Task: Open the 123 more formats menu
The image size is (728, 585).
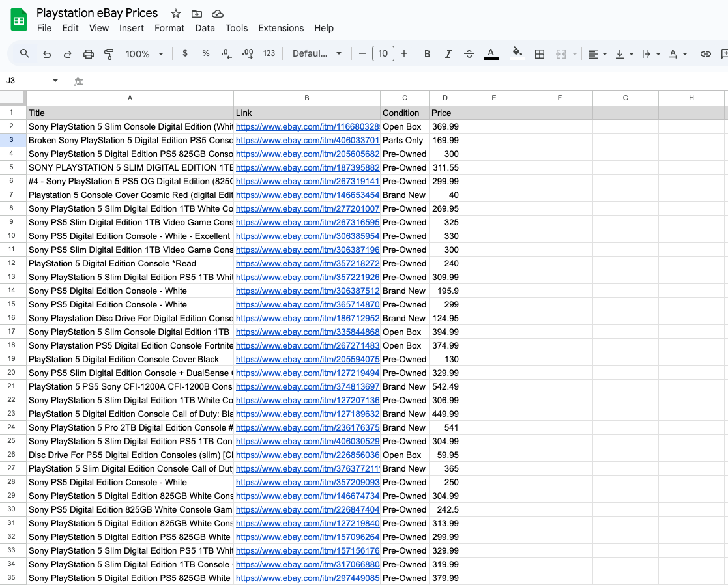Action: [269, 53]
